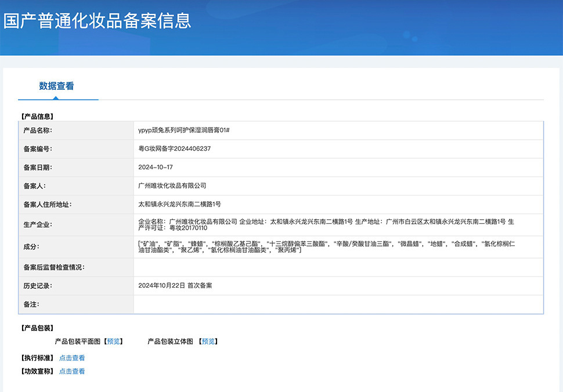Select the filing number 粤G妆网备字2024406237

(x=175, y=148)
